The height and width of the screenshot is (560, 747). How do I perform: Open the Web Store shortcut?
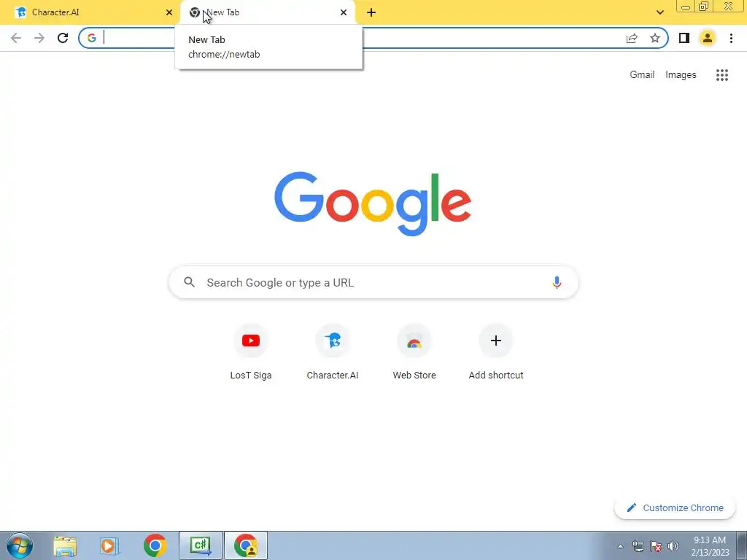pos(414,351)
